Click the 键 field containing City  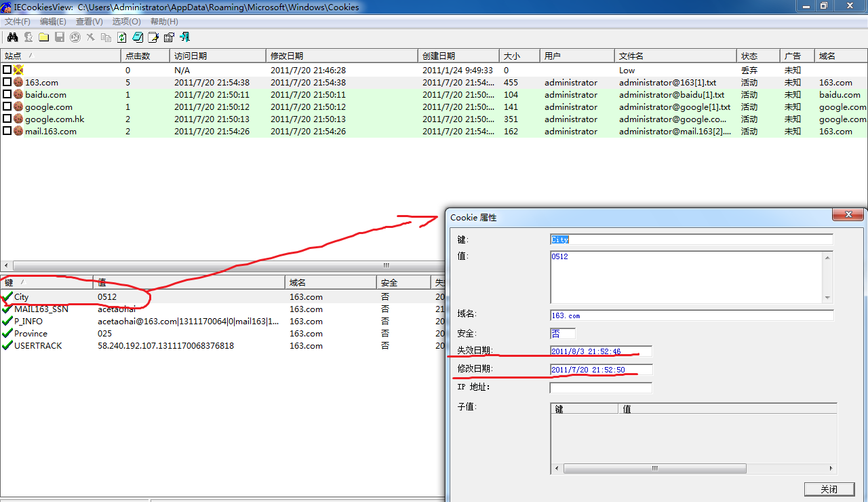tap(691, 239)
